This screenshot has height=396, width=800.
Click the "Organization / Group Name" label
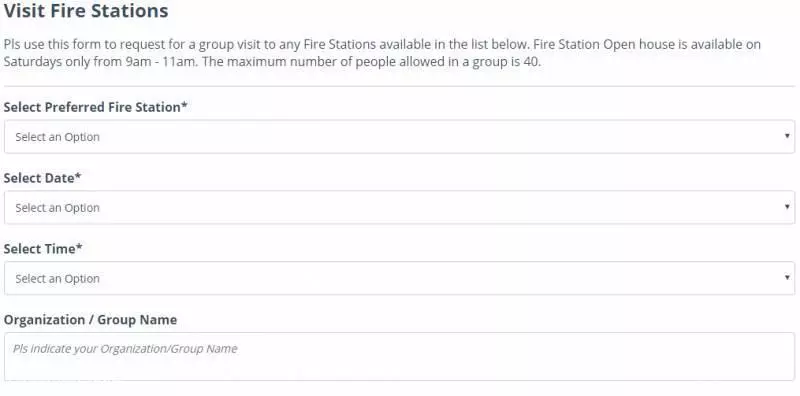coord(90,320)
